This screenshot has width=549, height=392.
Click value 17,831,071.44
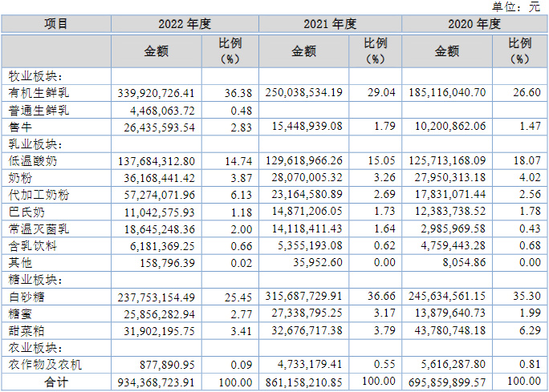[x=450, y=194]
